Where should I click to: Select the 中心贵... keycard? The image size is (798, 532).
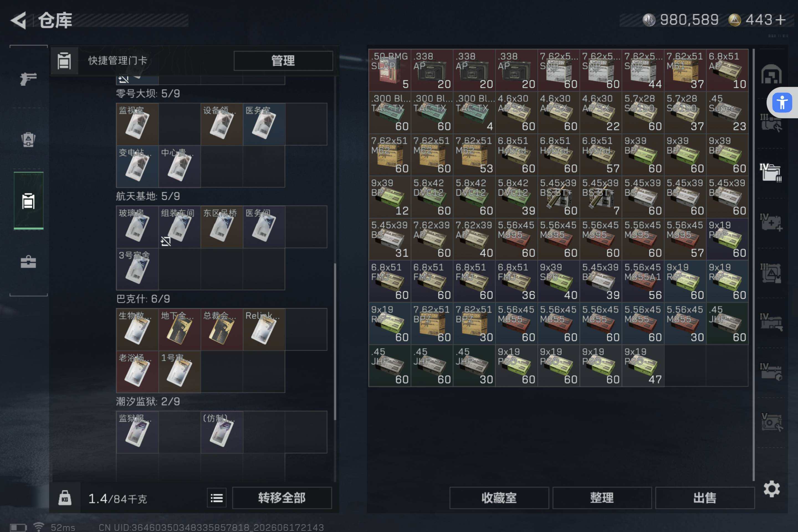(x=180, y=166)
